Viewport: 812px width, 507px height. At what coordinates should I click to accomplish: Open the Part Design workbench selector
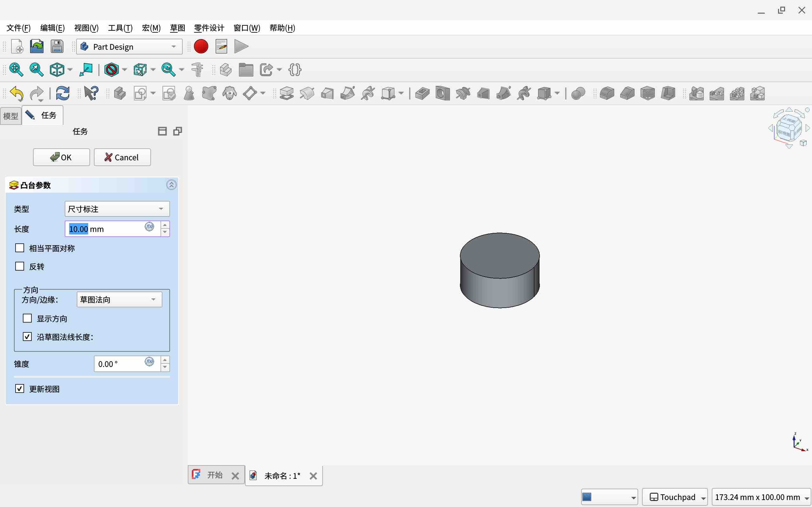pos(129,47)
